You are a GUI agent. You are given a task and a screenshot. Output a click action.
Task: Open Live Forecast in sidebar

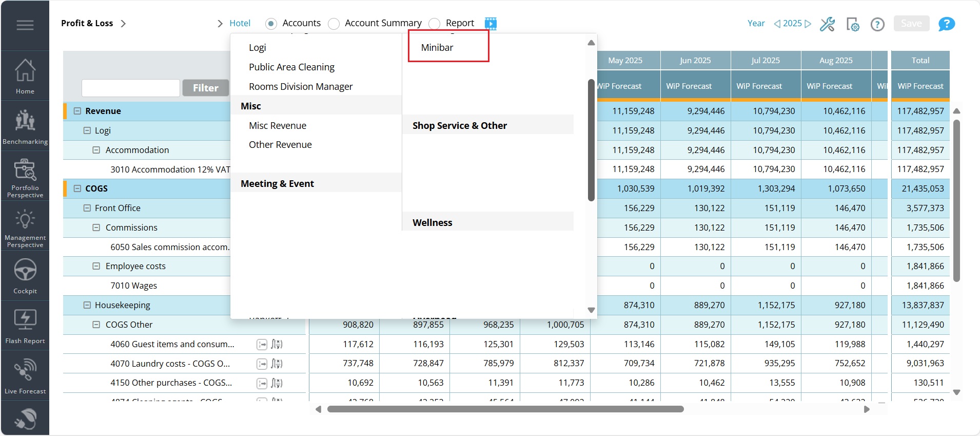25,376
